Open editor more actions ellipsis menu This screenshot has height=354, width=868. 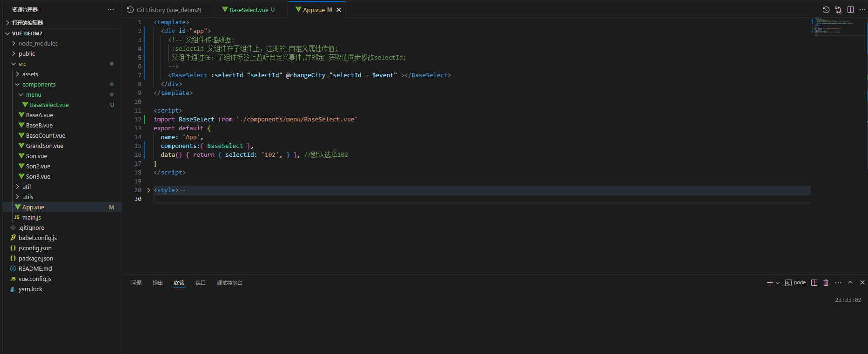click(x=862, y=10)
